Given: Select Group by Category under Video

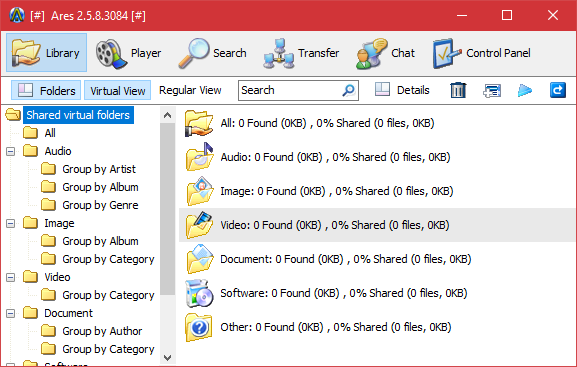Looking at the screenshot, I should pyautogui.click(x=108, y=295).
